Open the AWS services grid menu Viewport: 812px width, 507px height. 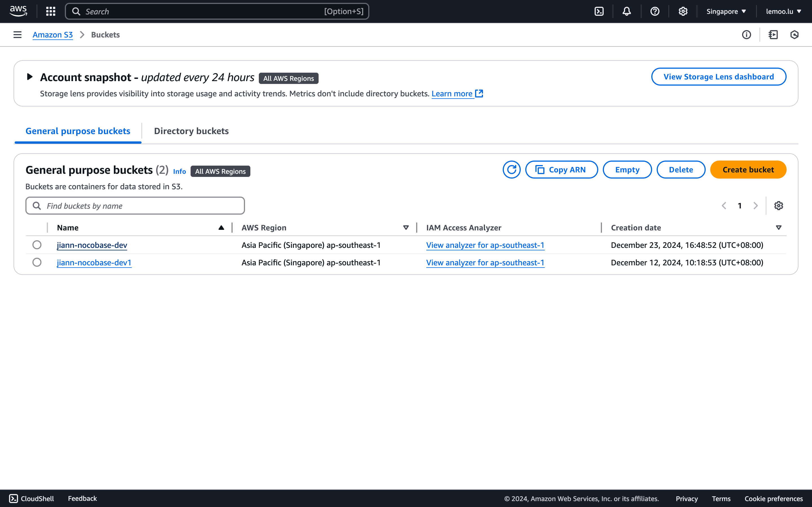51,11
